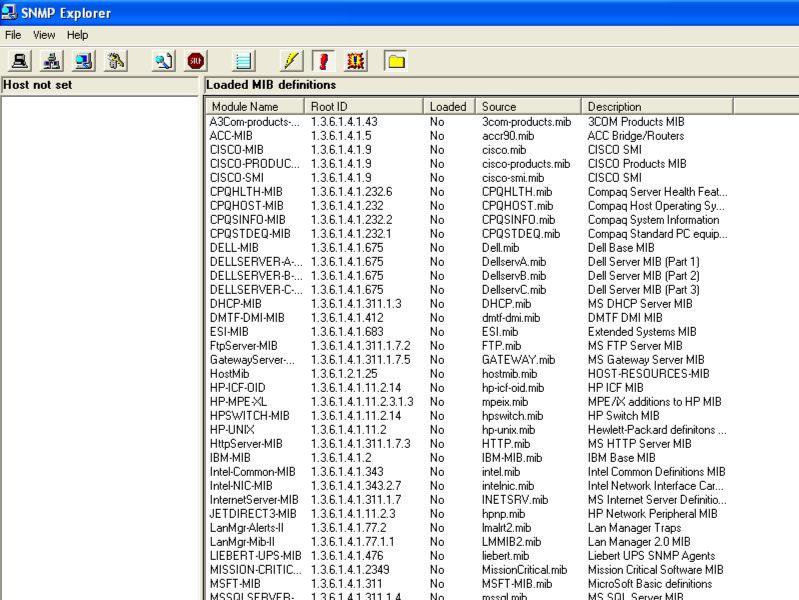799x600 pixels.
Task: Select the CPQSINFO-MIB module
Action: [247, 220]
